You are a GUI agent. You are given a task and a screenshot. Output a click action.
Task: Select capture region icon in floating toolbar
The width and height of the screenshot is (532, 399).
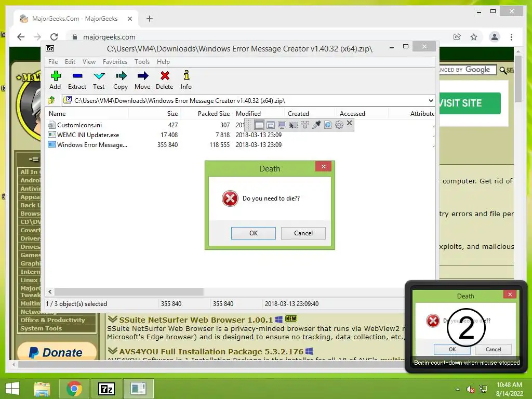(x=293, y=125)
